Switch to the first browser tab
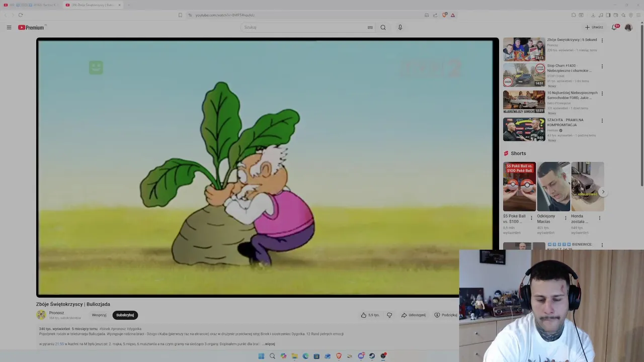The width and height of the screenshot is (644, 362). 31,5
